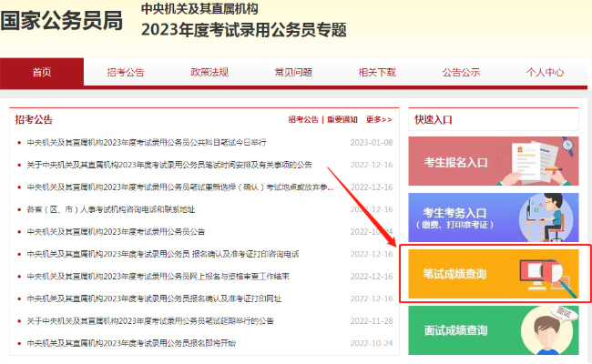Switch to the 招考公告 navigation tab

[x=125, y=72]
